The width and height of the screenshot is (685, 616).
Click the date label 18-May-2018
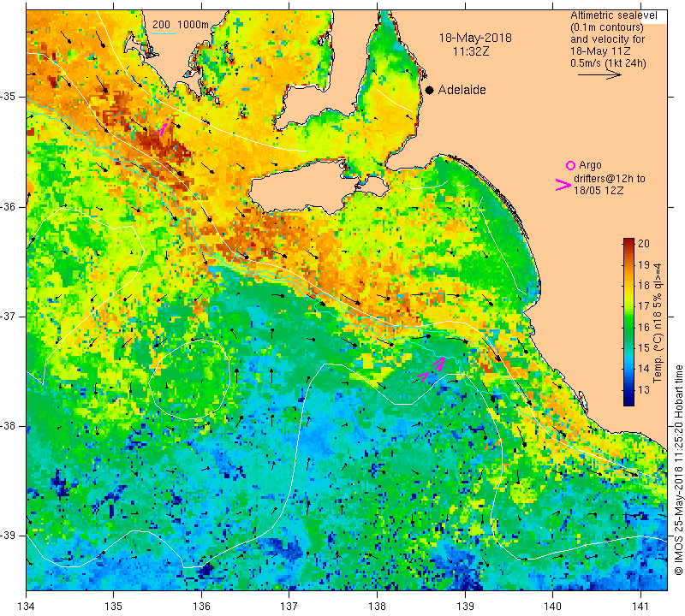pyautogui.click(x=475, y=38)
